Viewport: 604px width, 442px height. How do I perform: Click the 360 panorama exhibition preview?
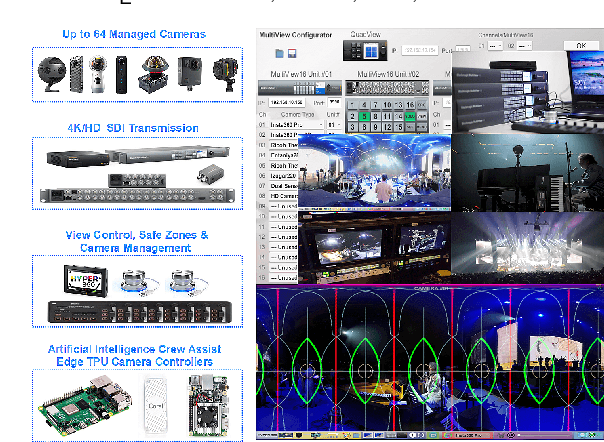(374, 172)
